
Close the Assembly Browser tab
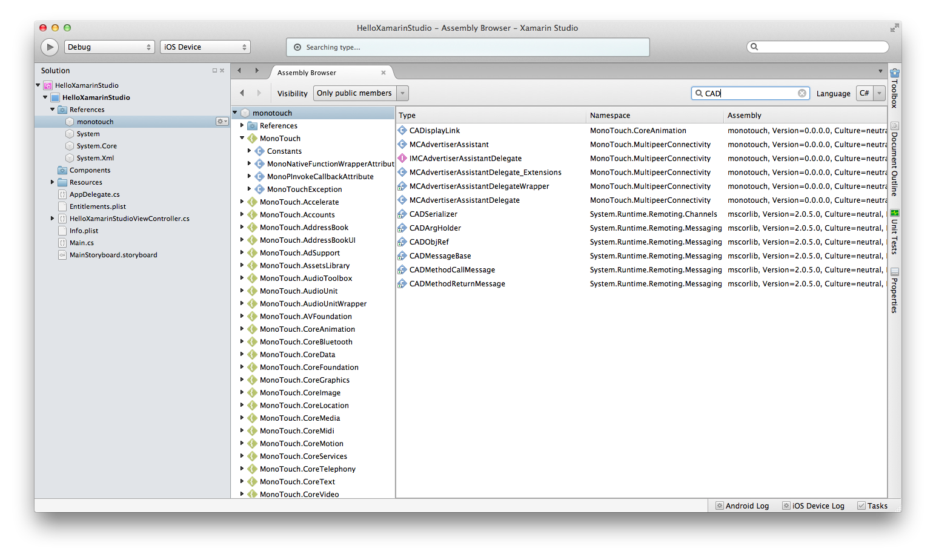[383, 73]
